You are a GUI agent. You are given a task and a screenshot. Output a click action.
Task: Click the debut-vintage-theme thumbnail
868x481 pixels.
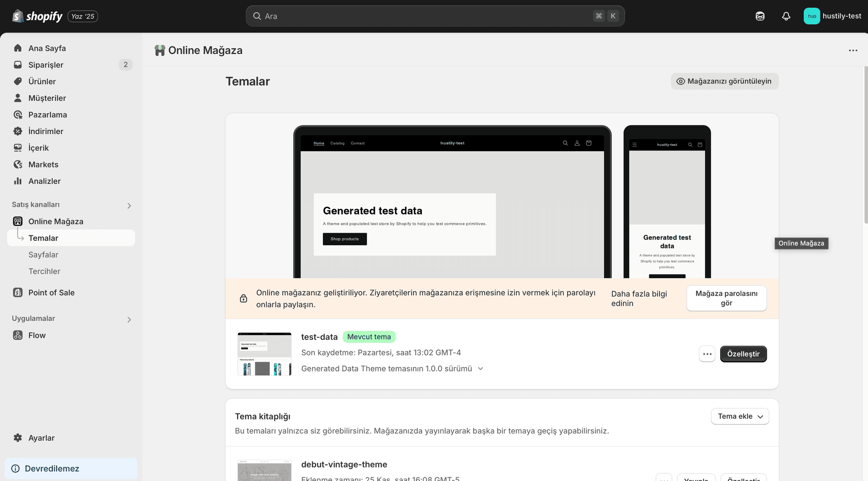pyautogui.click(x=264, y=471)
